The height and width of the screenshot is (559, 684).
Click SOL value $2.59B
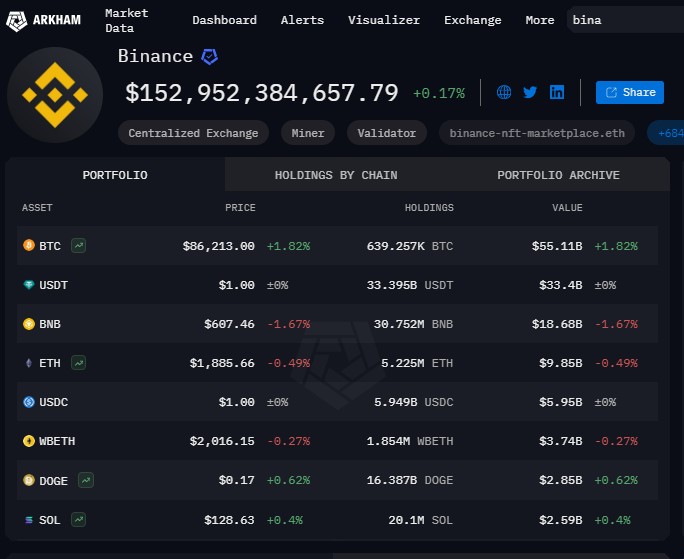coord(561,520)
